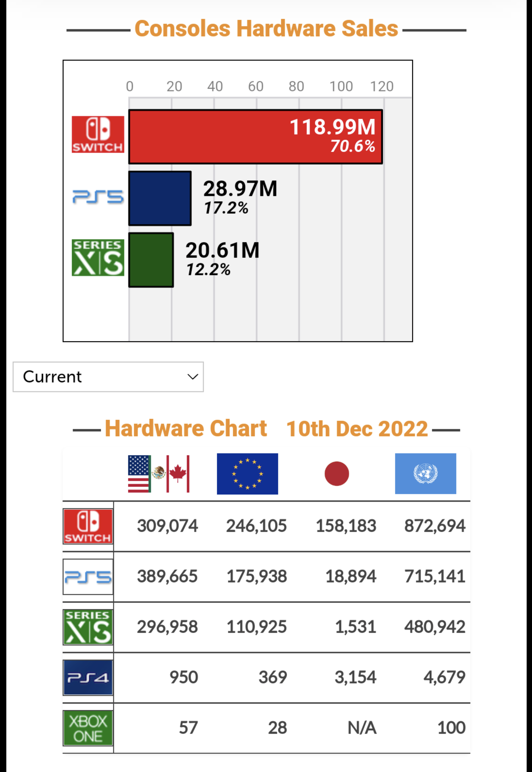Click the Xbox One Japan N/A cell

click(x=362, y=728)
